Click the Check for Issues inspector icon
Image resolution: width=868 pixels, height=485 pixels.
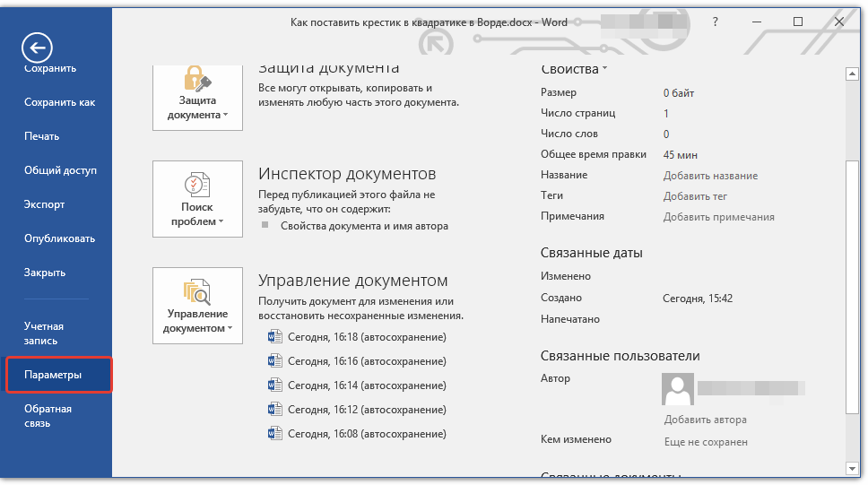[197, 185]
